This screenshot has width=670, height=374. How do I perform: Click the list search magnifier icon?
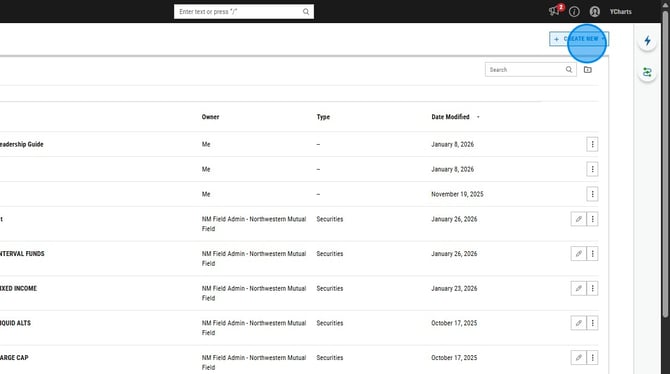pyautogui.click(x=569, y=69)
